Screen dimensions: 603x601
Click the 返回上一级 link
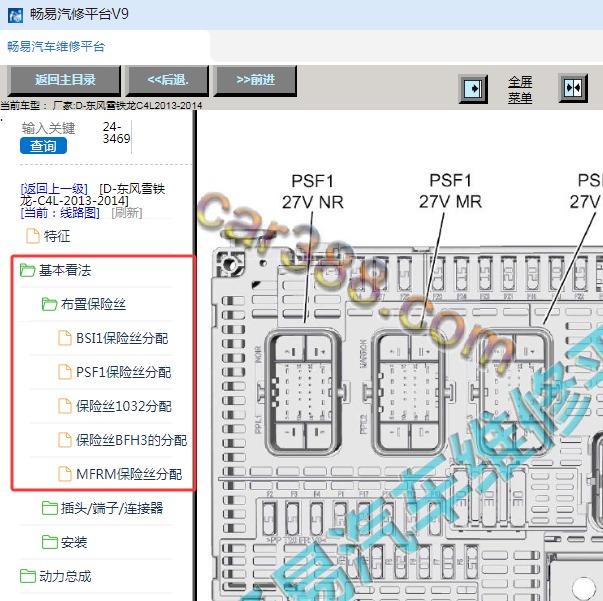pyautogui.click(x=54, y=189)
